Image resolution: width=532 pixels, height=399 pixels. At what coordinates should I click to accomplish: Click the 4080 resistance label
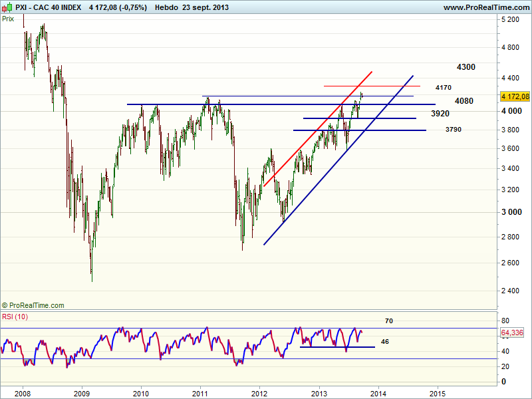coord(464,101)
